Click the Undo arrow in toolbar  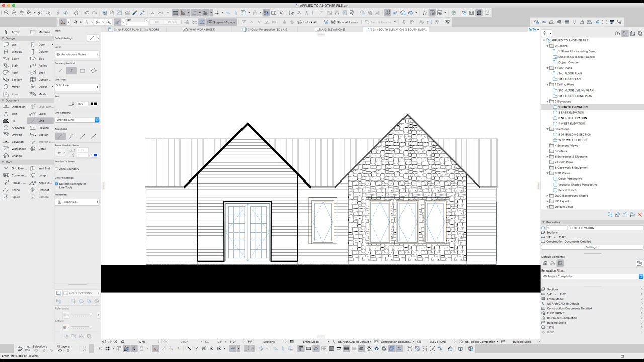pyautogui.click(x=87, y=13)
